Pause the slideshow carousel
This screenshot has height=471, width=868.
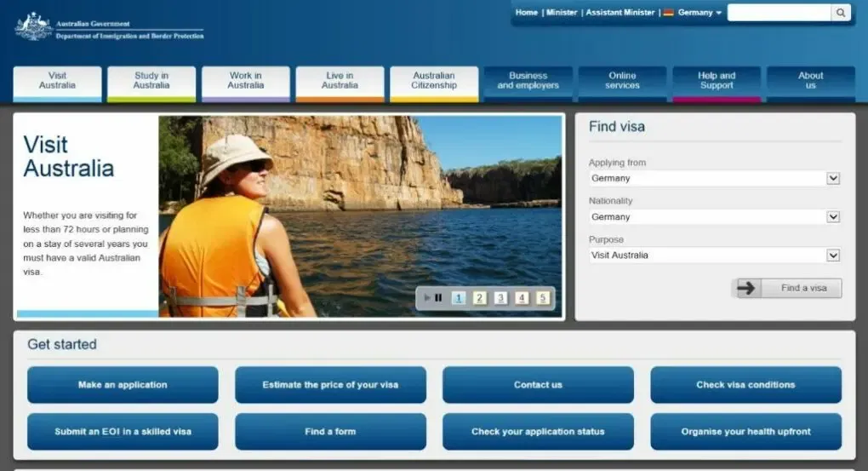click(438, 298)
